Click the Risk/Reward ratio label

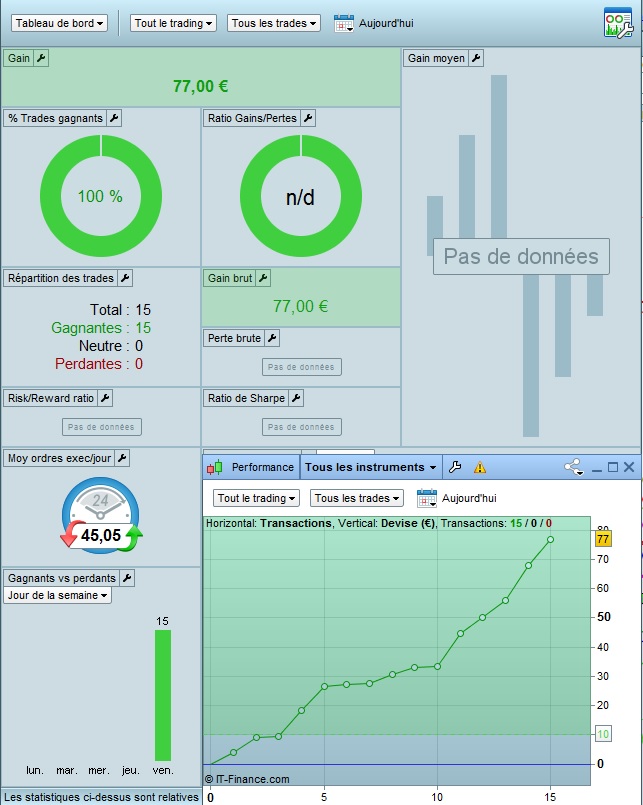pos(51,398)
